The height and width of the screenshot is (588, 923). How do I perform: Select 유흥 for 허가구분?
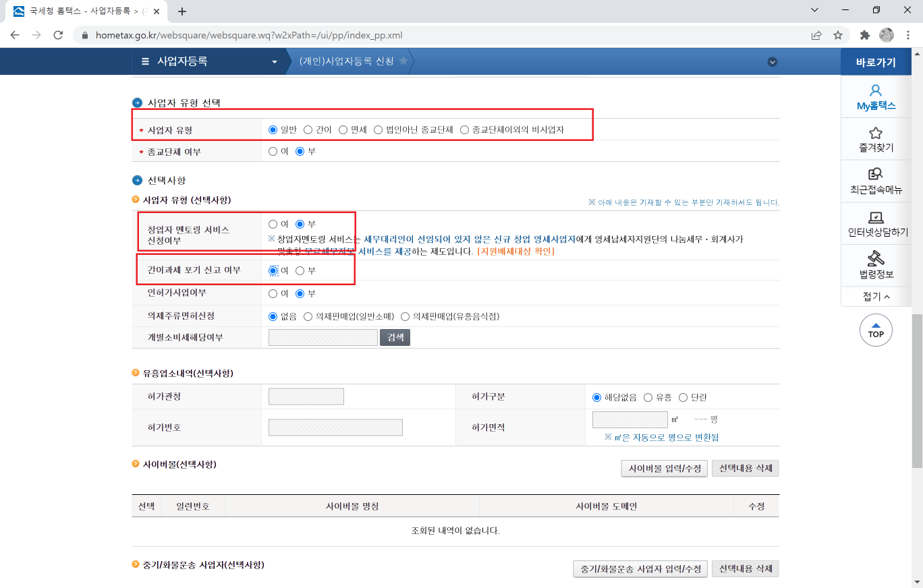point(648,397)
